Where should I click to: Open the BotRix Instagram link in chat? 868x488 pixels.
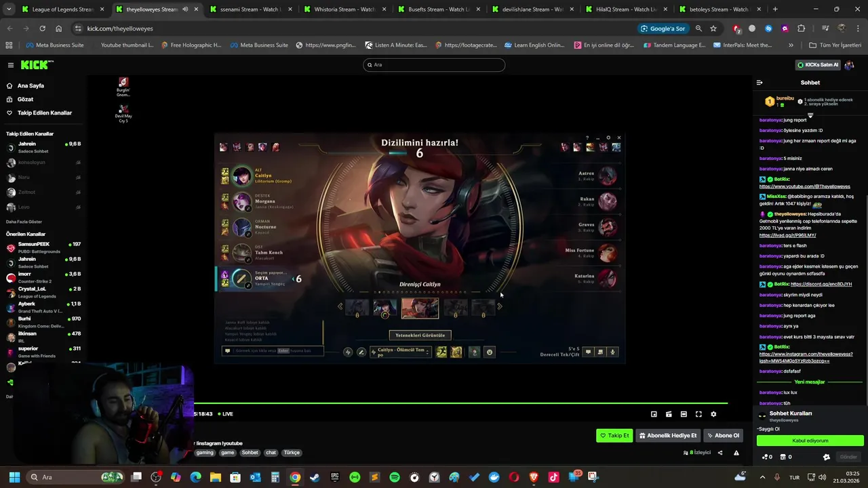[806, 357]
